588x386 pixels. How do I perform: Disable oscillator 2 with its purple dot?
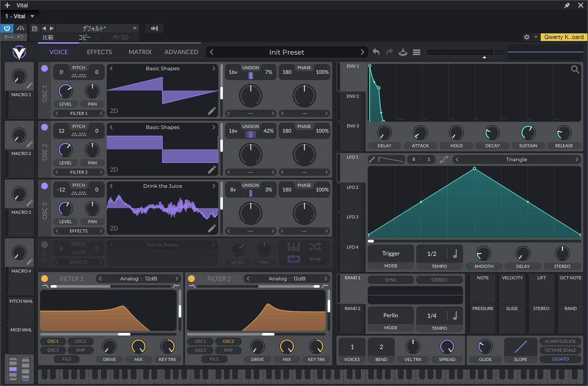coord(45,127)
